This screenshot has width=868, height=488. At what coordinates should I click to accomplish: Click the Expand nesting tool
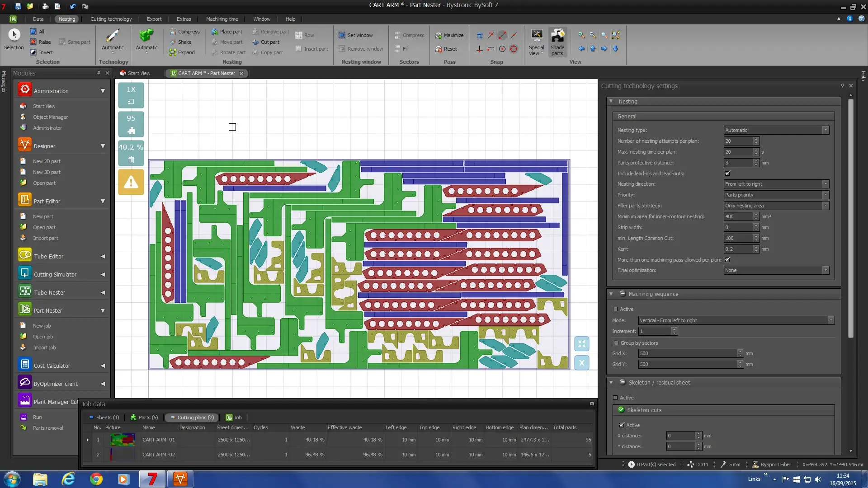coord(182,52)
